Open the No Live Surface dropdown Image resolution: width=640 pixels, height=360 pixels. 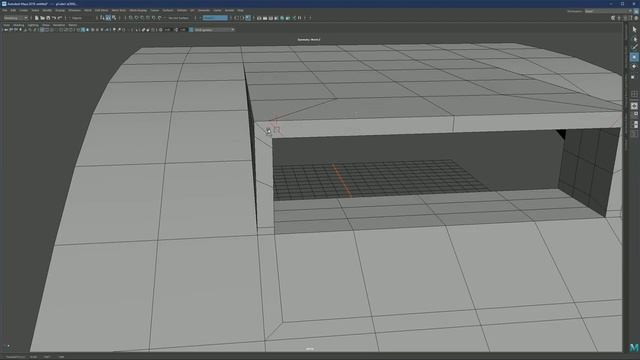[178, 18]
